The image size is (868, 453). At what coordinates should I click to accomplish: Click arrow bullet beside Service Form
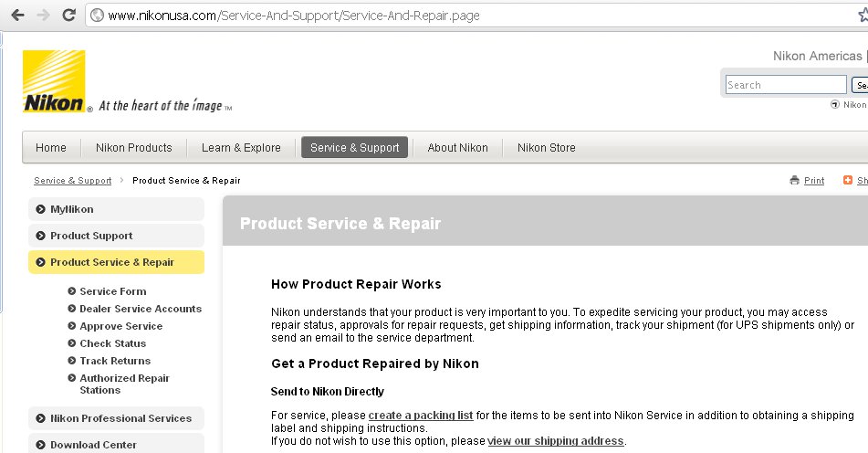[x=71, y=291]
